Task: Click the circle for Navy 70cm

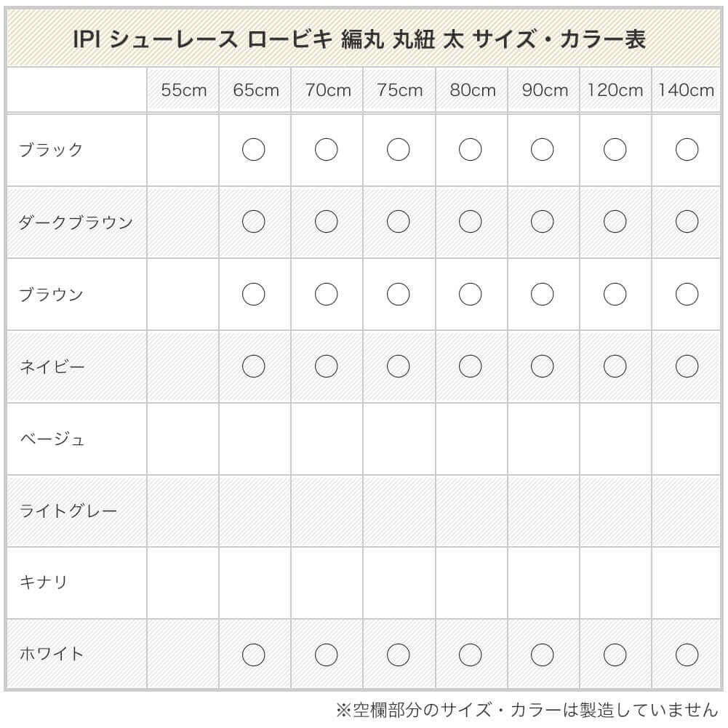Action: 326,367
